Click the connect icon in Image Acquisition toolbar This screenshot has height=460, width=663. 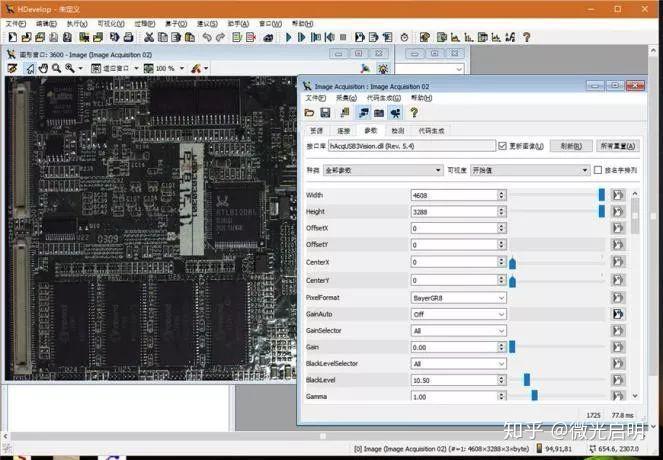coord(362,113)
